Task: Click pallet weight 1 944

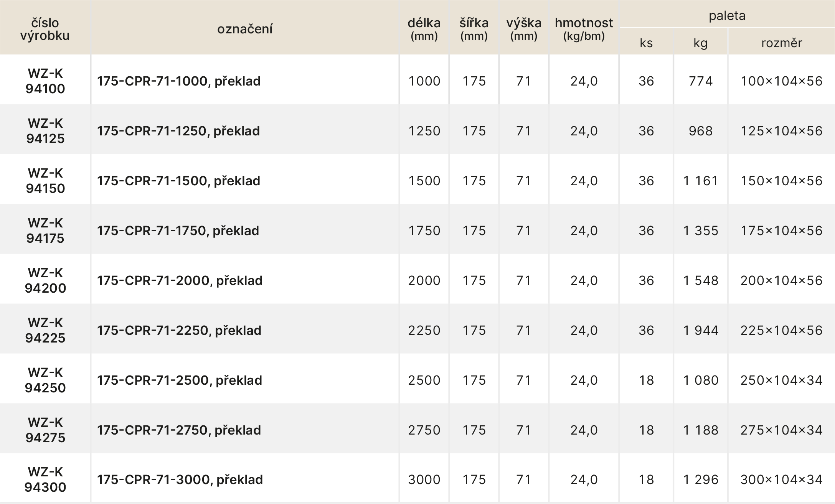Action: (x=701, y=331)
